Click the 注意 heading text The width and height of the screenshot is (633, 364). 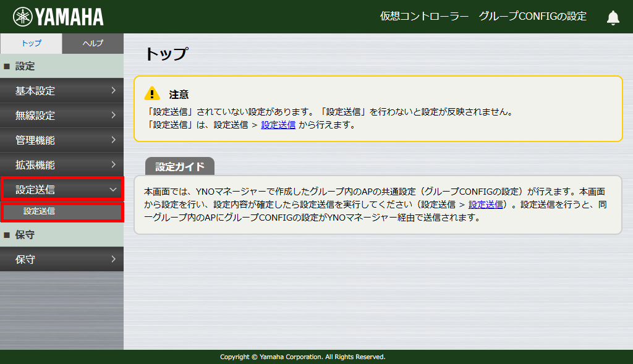click(179, 95)
